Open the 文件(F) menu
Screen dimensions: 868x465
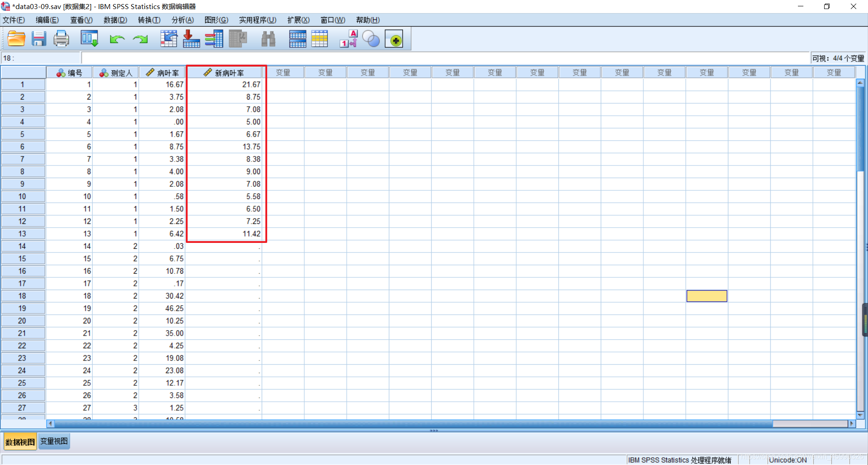14,20
